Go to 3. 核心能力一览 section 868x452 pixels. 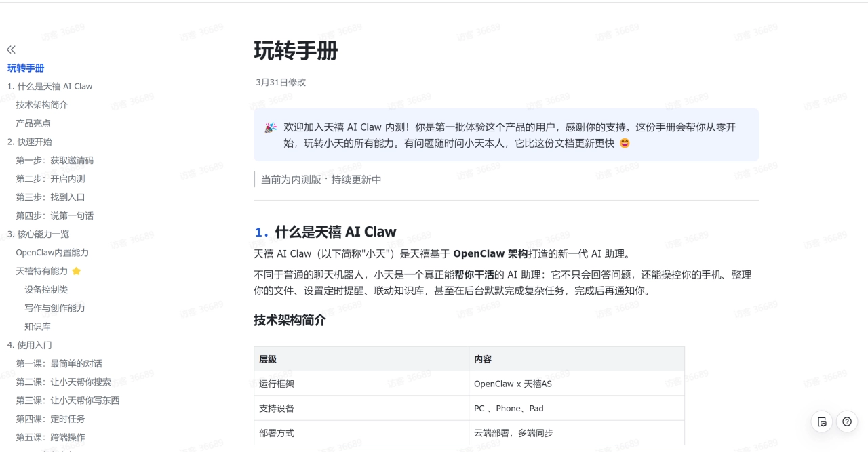38,234
